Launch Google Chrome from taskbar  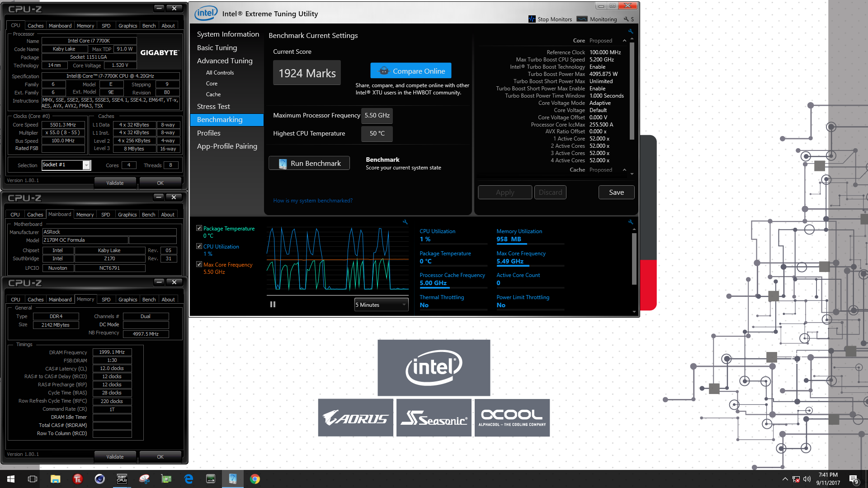[255, 479]
